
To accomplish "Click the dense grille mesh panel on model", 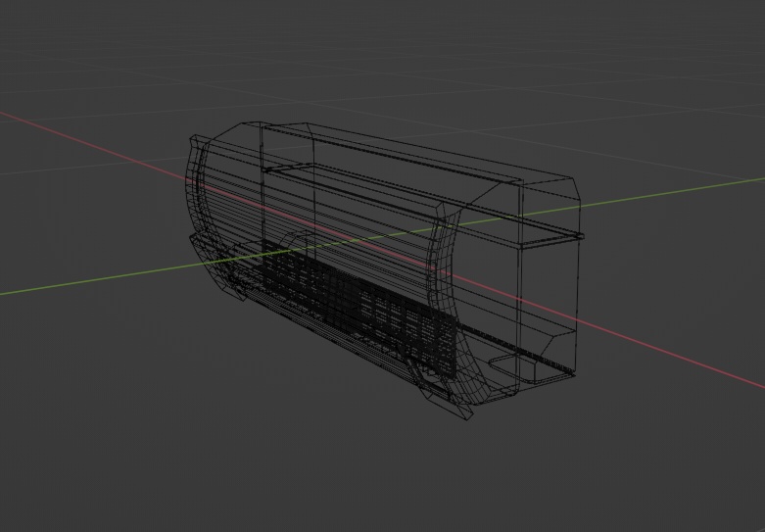I will 359,308.
